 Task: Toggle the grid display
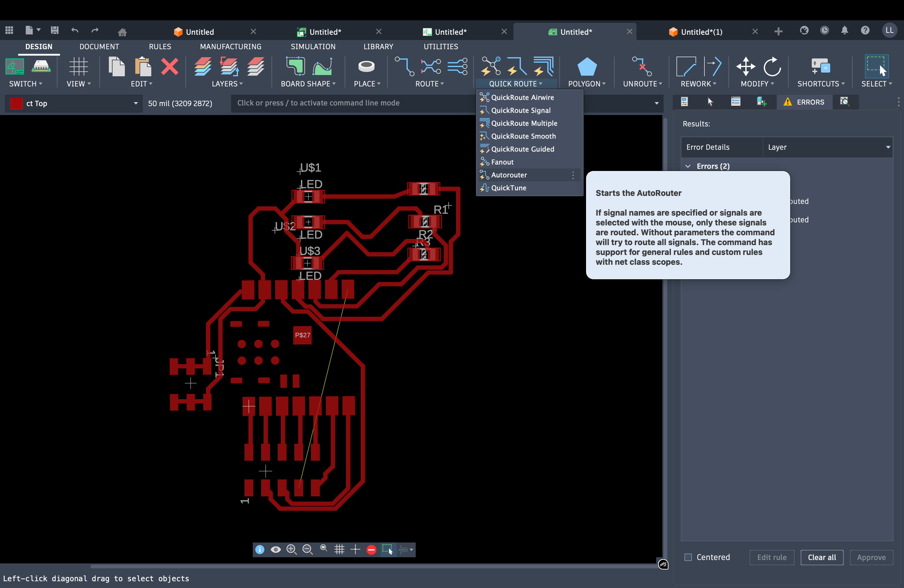339,549
